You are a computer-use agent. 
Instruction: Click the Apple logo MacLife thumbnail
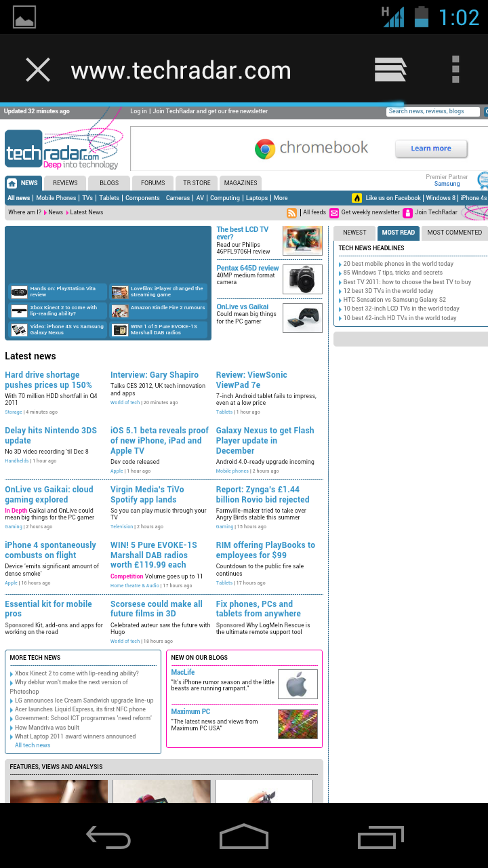point(298,684)
